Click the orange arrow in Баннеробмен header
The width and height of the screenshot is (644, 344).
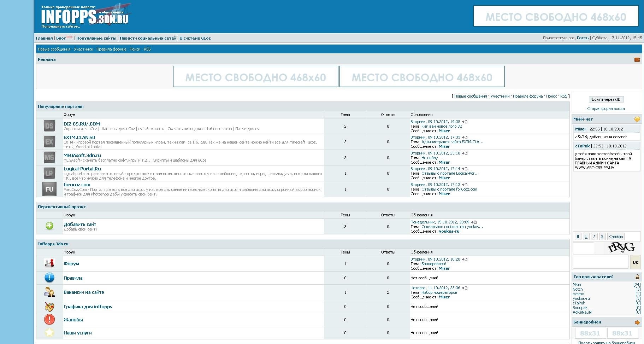click(637, 322)
